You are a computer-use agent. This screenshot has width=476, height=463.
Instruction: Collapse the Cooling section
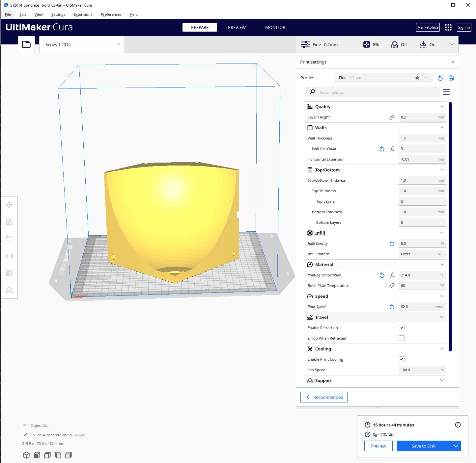tap(375, 349)
